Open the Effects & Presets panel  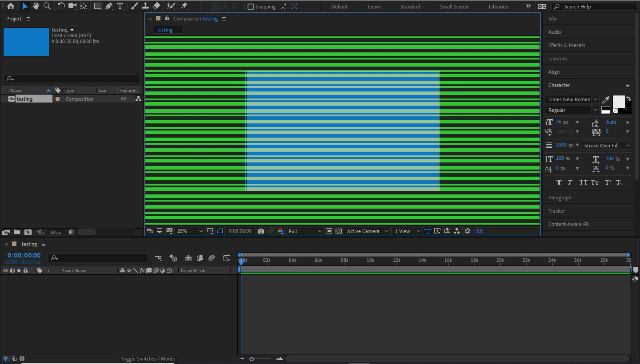click(567, 45)
